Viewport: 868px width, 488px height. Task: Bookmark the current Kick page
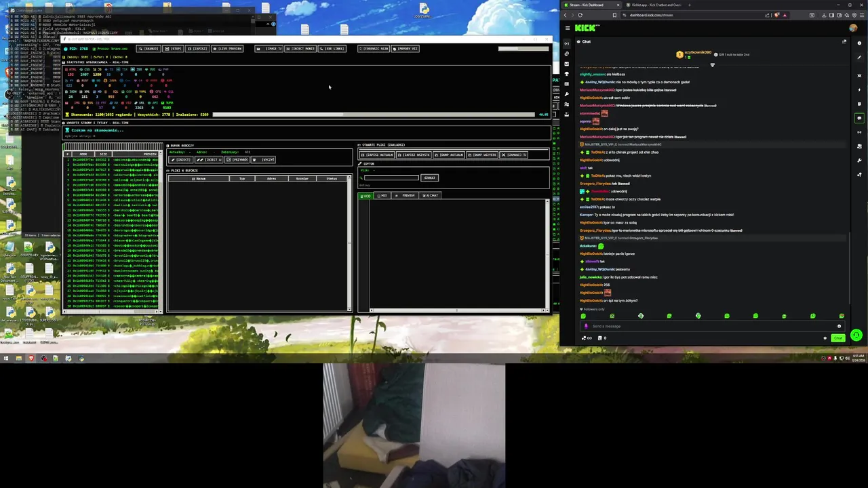pos(615,15)
